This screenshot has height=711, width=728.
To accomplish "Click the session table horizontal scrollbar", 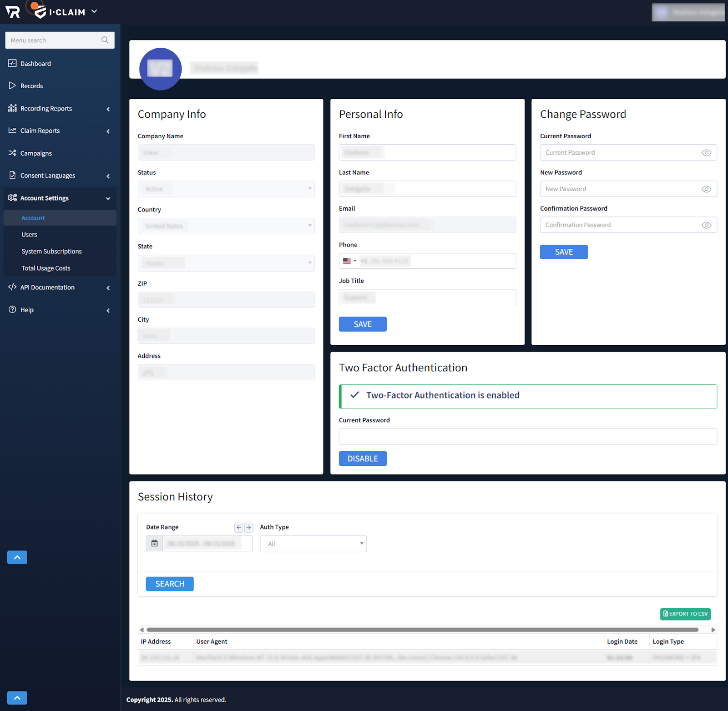I will (x=422, y=630).
